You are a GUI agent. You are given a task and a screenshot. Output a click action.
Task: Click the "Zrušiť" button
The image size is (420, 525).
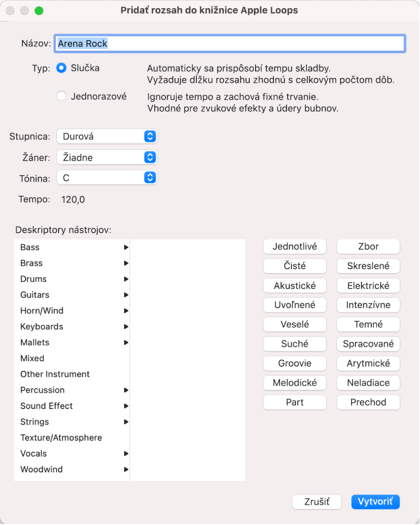(x=317, y=502)
